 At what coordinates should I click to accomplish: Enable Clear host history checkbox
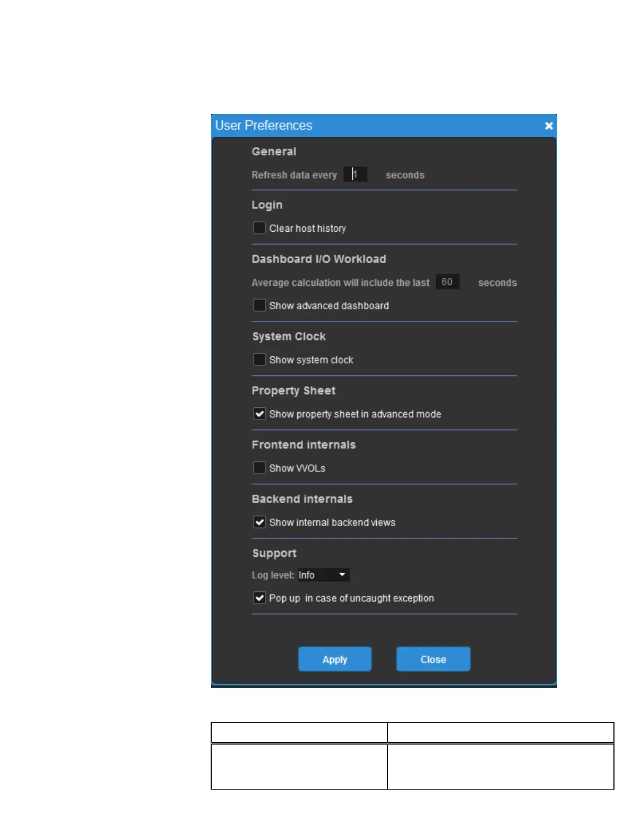(259, 228)
